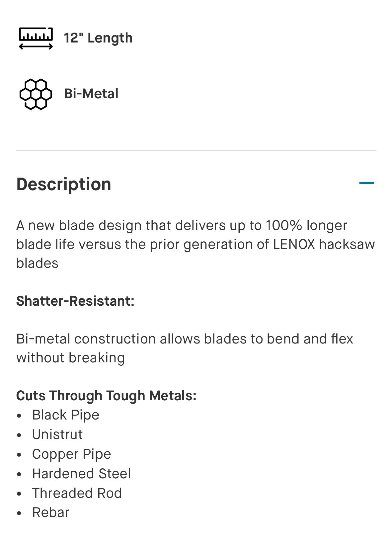
Task: Click the Copper Pipe list item
Action: pos(71,454)
